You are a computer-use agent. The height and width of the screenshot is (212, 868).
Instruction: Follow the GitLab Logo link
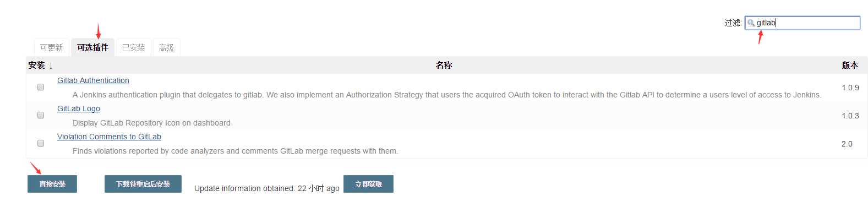click(x=79, y=108)
